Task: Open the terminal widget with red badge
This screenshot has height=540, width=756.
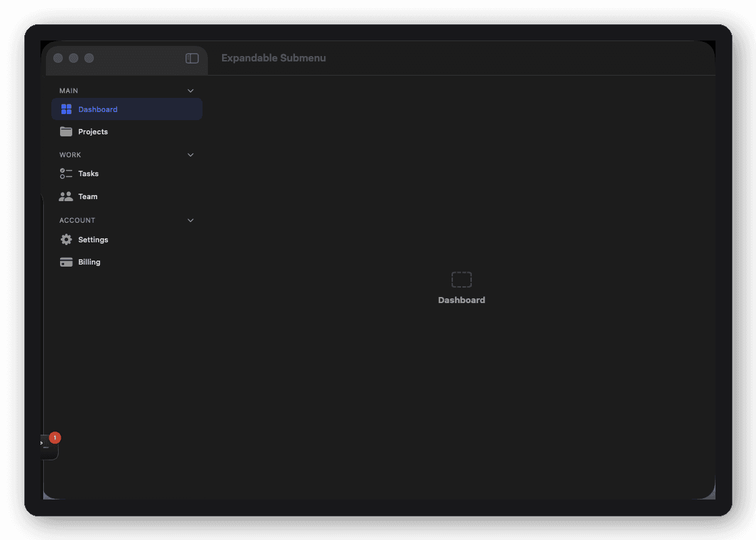Action: [x=49, y=447]
